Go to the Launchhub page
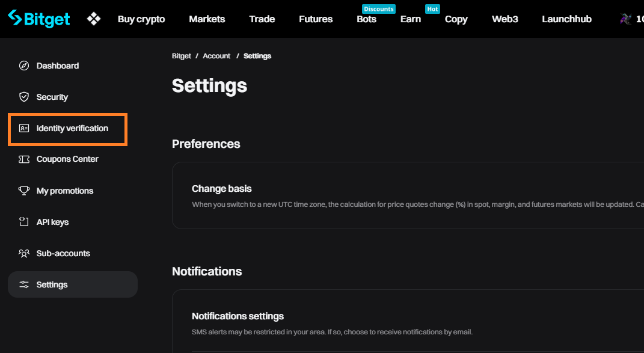This screenshot has width=644, height=353. click(566, 19)
